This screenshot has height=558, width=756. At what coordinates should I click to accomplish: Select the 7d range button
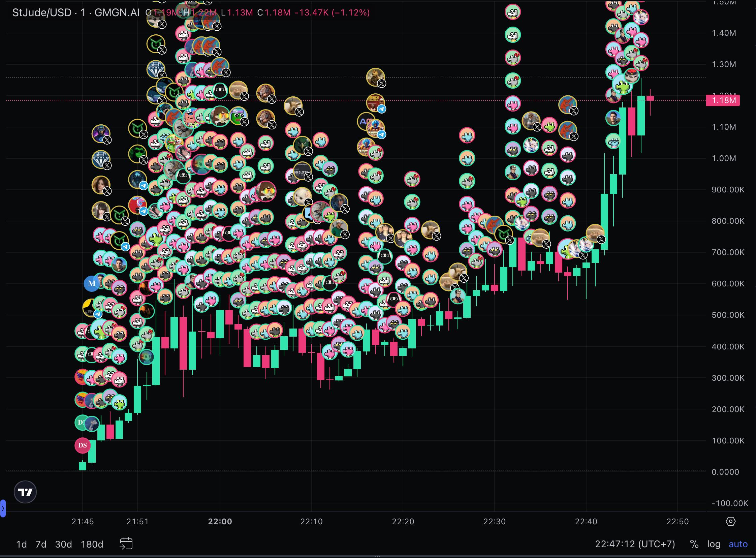pyautogui.click(x=41, y=544)
